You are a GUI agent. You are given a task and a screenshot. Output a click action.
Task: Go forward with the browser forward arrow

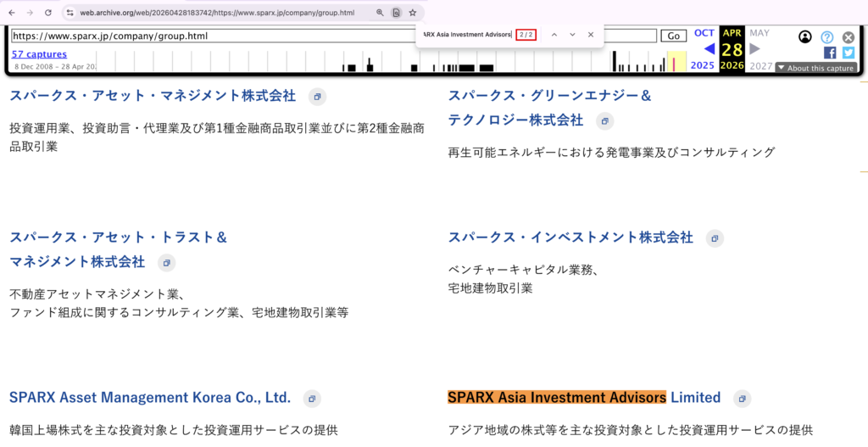(x=30, y=12)
